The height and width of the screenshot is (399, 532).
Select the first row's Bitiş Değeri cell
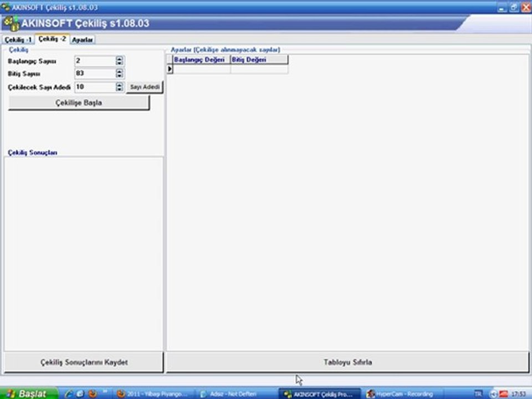click(259, 69)
